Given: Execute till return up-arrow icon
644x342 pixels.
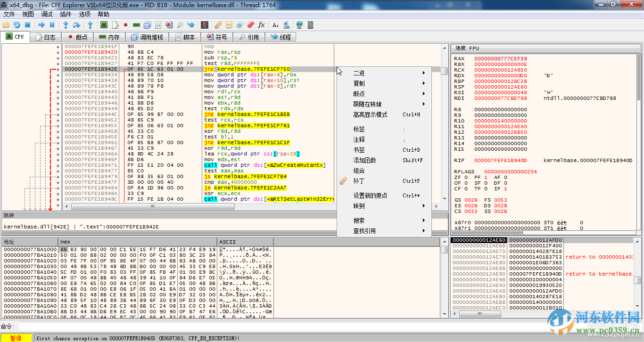Looking at the screenshot, I should tap(90, 24).
